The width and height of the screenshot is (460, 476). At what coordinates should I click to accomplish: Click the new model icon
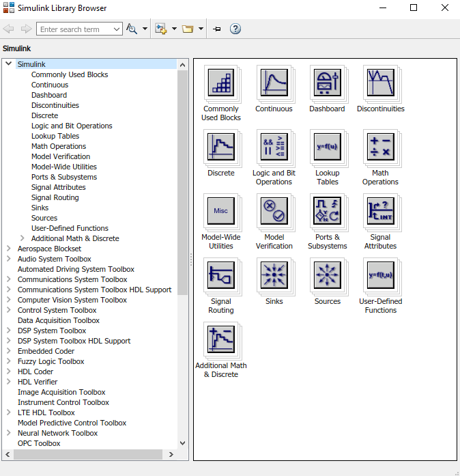pyautogui.click(x=161, y=29)
